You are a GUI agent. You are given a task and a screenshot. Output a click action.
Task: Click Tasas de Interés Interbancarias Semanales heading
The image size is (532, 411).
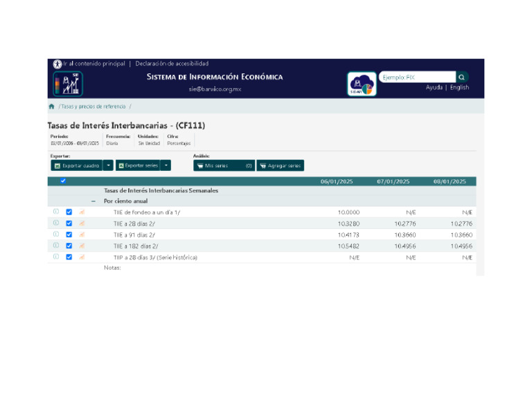(x=161, y=190)
